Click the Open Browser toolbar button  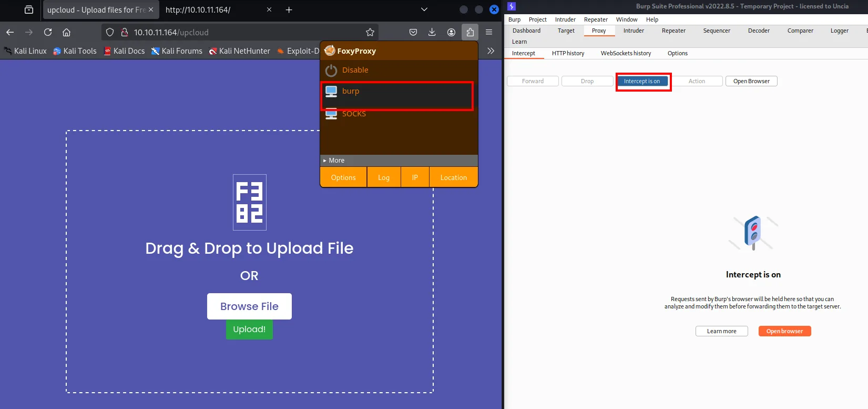751,81
